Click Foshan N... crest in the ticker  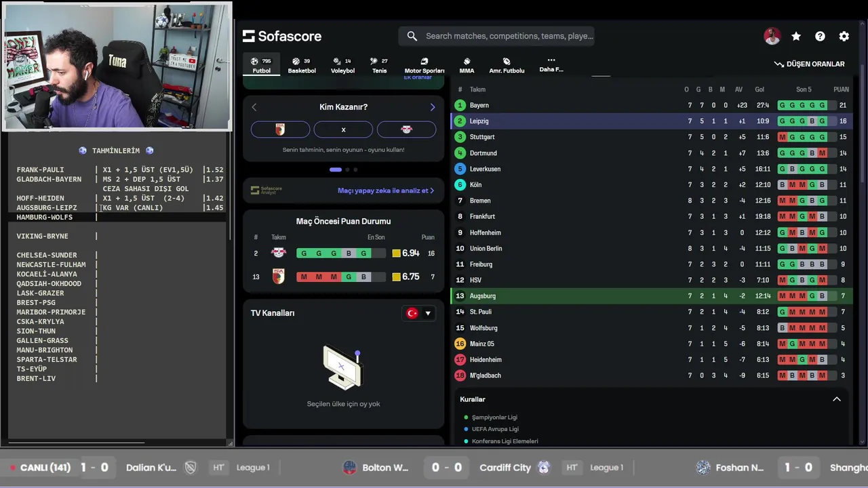[703, 468]
